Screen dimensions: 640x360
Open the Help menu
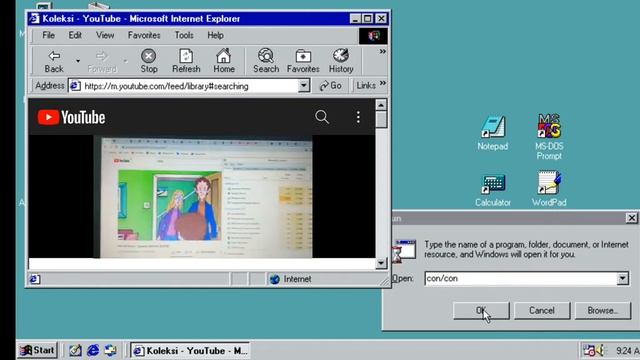point(215,36)
